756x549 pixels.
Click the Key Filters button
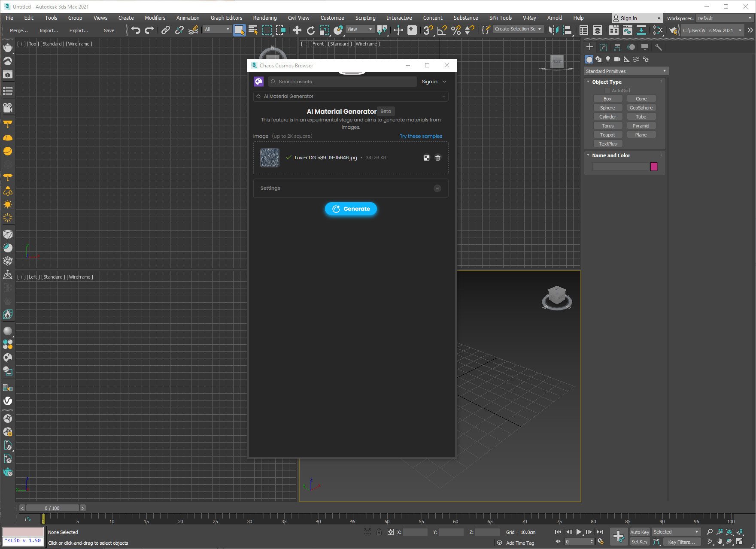tap(682, 542)
